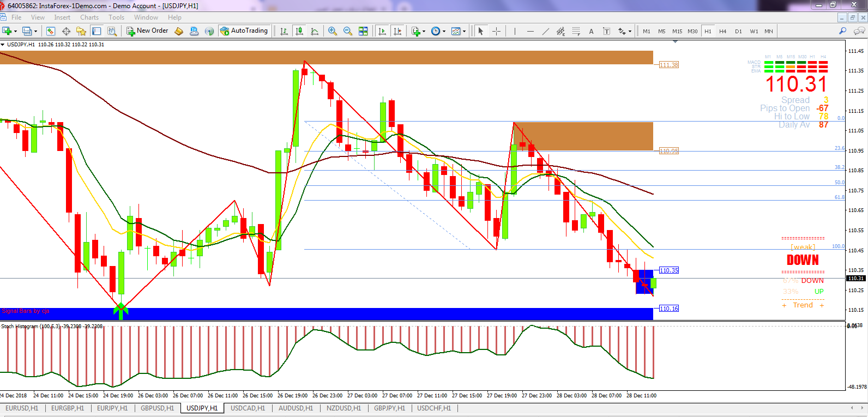The height and width of the screenshot is (417, 868).
Task: Expand the Profiles dropdown arrow
Action: coord(35,31)
